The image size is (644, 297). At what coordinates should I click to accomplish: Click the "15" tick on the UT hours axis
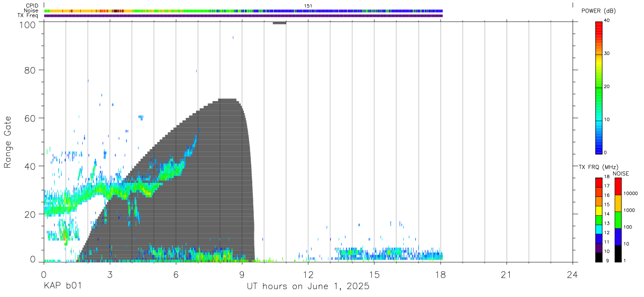point(374,274)
